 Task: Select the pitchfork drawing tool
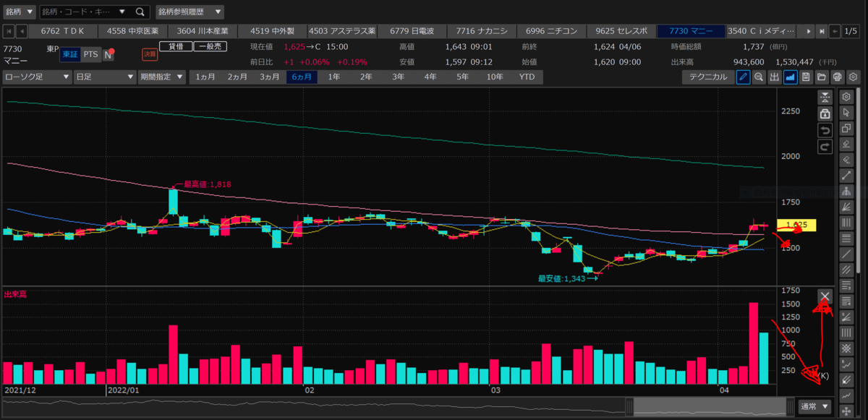(x=846, y=192)
